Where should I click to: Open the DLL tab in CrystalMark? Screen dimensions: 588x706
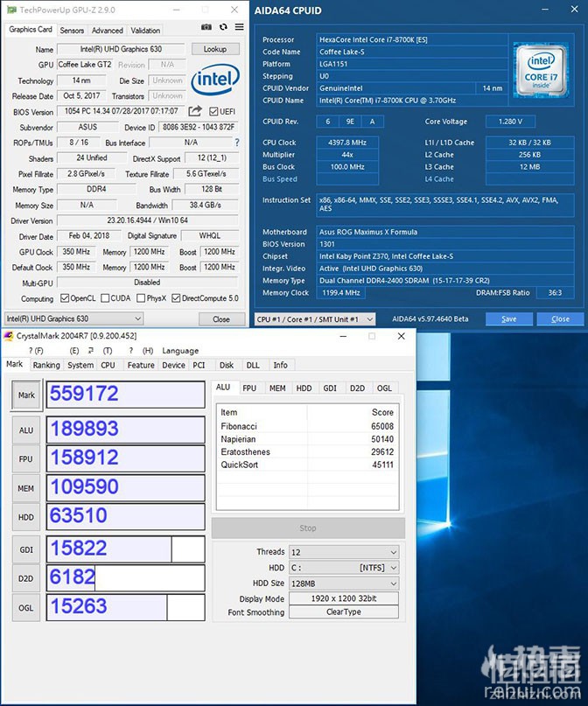(x=253, y=365)
